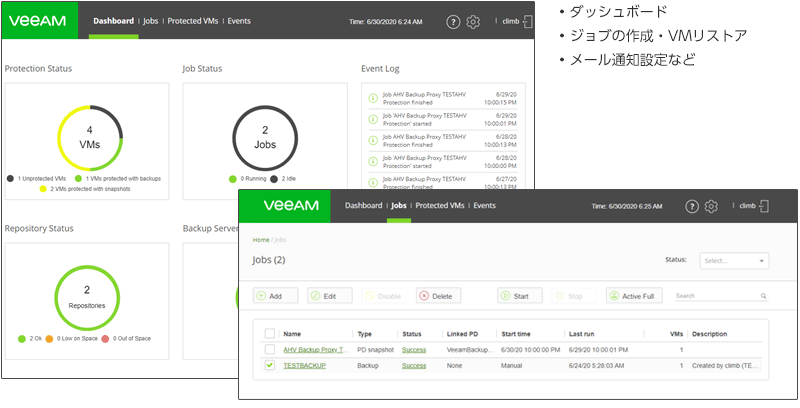This screenshot has width=800, height=408.
Task: Sort Jobs table by Start time column
Action: [516, 334]
